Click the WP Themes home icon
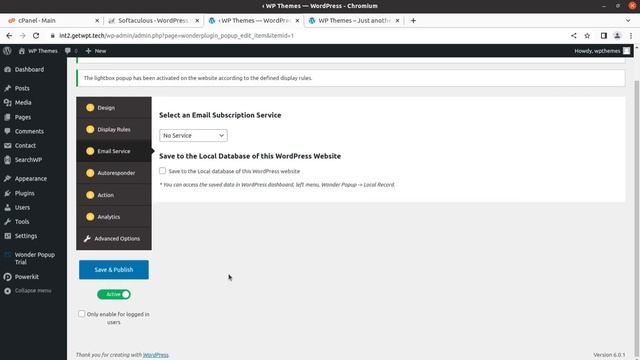The height and width of the screenshot is (360, 640). coord(22,51)
